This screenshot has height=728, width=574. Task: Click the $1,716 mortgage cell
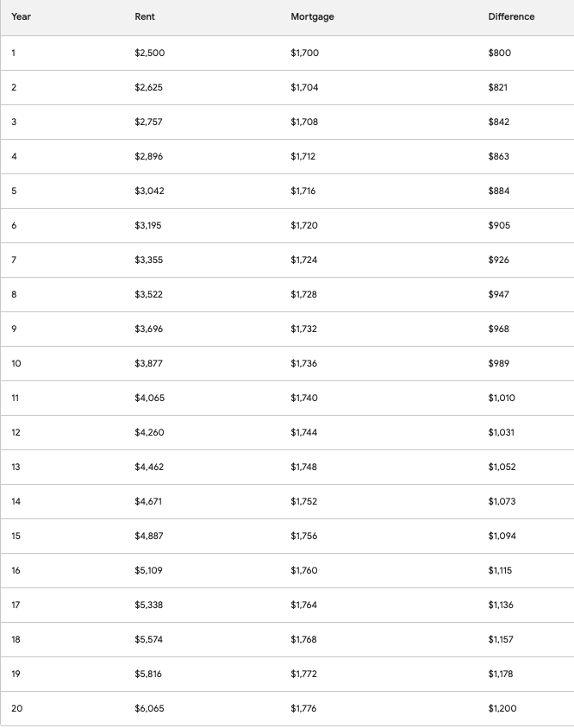coord(304,191)
